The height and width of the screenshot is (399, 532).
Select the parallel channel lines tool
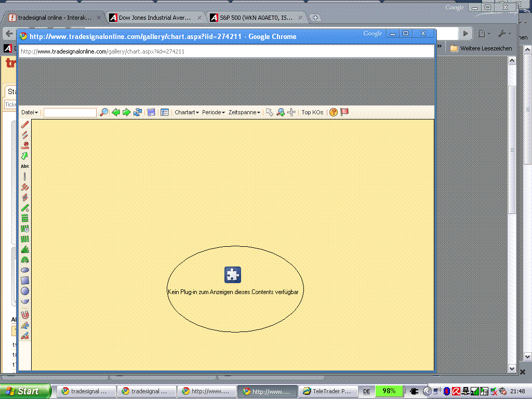point(25,135)
